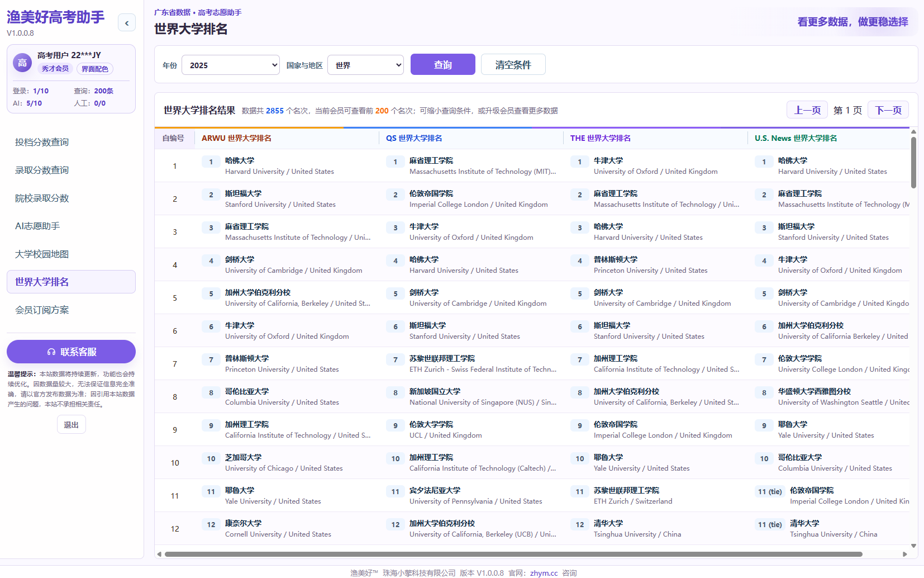924x578 pixels.
Task: Click the 看更多数据，做更稳选择 banner
Action: click(852, 22)
